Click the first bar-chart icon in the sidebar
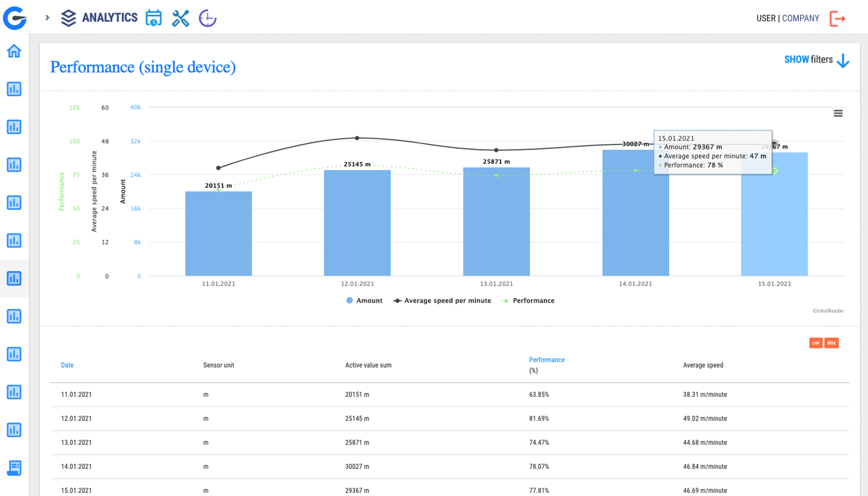Screen dimensions: 868x496 click(14, 89)
